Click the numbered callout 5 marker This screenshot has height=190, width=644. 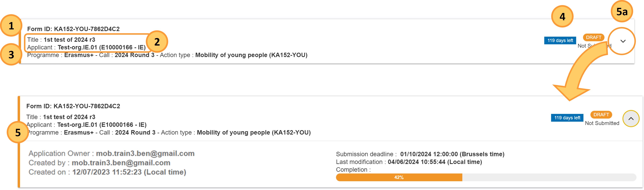[18, 132]
